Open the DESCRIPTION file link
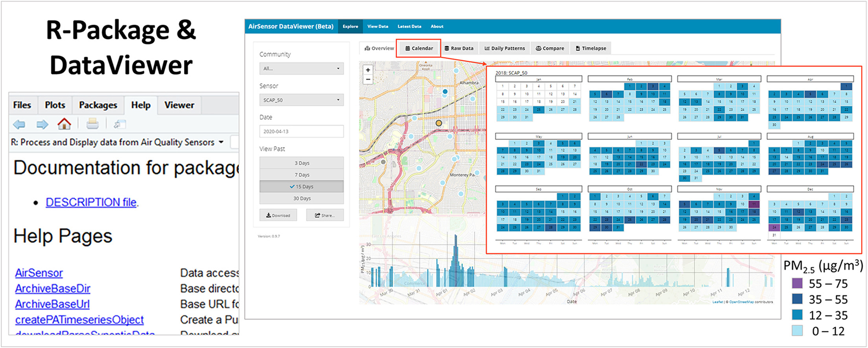This screenshot has height=348, width=868. (x=91, y=202)
